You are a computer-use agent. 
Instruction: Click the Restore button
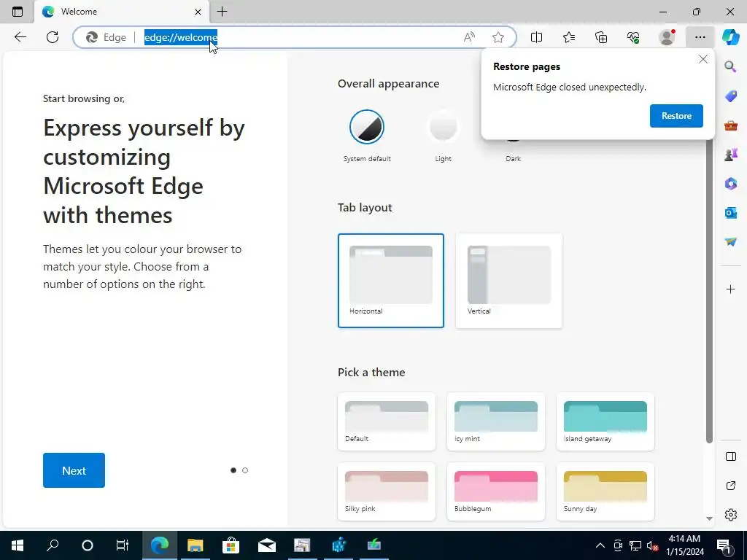click(676, 116)
